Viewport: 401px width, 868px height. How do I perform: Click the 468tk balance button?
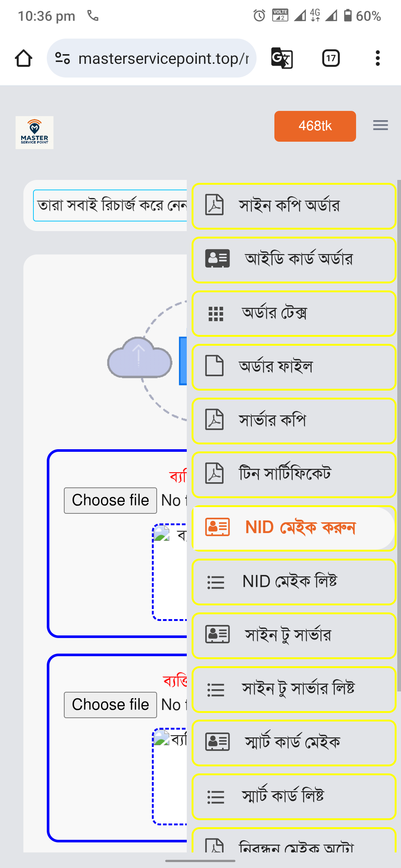(x=315, y=126)
